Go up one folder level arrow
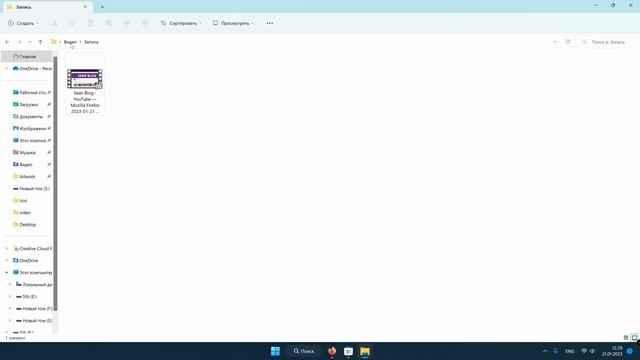This screenshot has height=360, width=640. [40, 42]
